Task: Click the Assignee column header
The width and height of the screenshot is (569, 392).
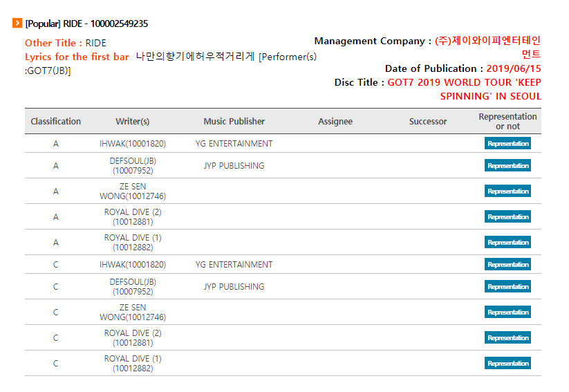Action: tap(335, 121)
